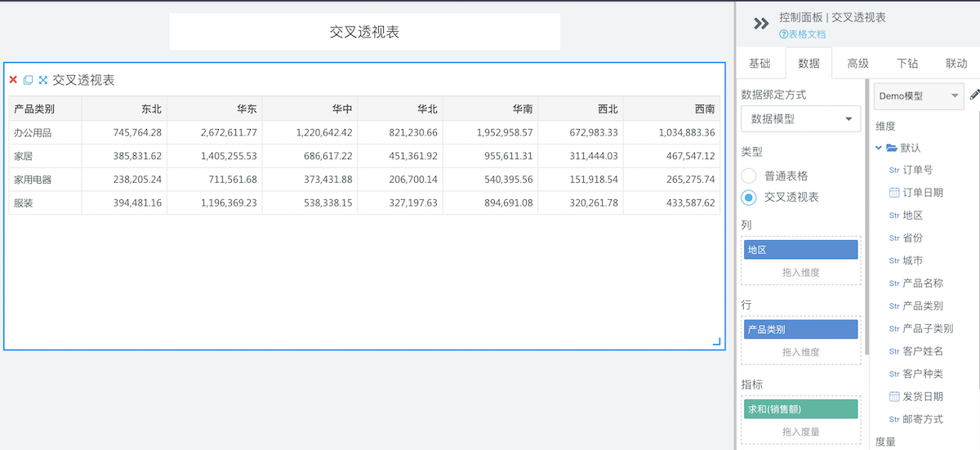Viewport: 980px width, 450px height.
Task: Select the 产品名称 dimension
Action: pyautogui.click(x=923, y=283)
